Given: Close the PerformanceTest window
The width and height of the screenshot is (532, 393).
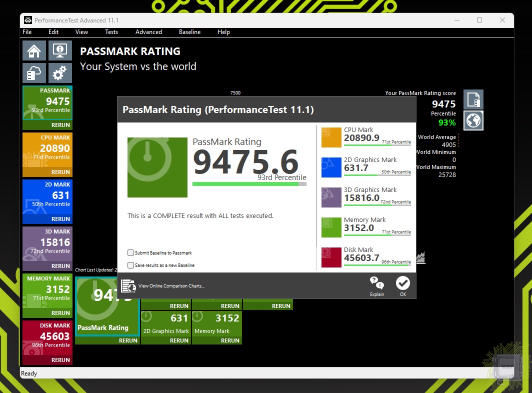Looking at the screenshot, I should [502, 20].
